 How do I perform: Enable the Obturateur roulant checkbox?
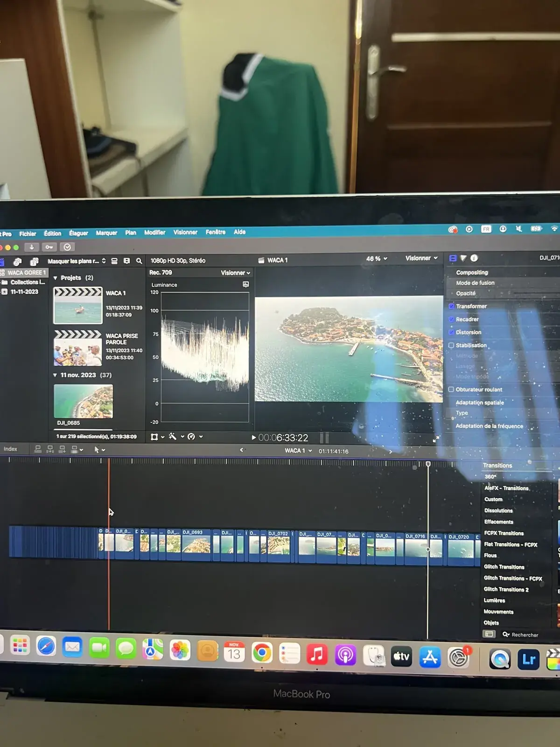click(451, 389)
